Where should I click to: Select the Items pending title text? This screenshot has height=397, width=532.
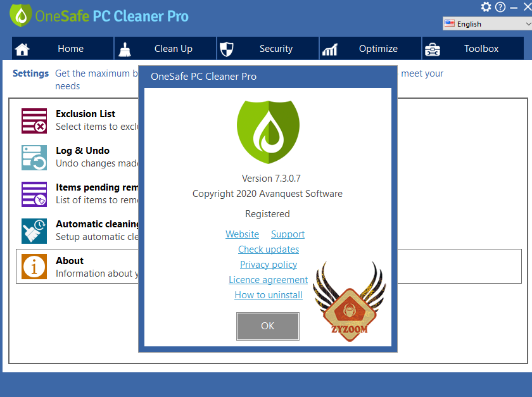tap(97, 187)
